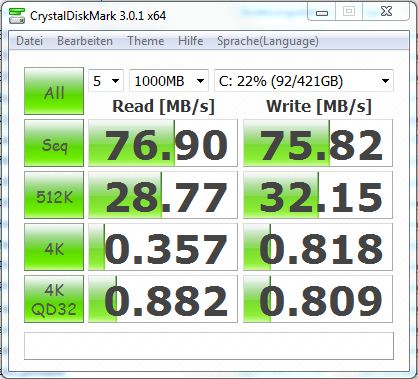Screen dimensions: 418x379
Task: Open the Theme menu
Action: click(x=146, y=41)
